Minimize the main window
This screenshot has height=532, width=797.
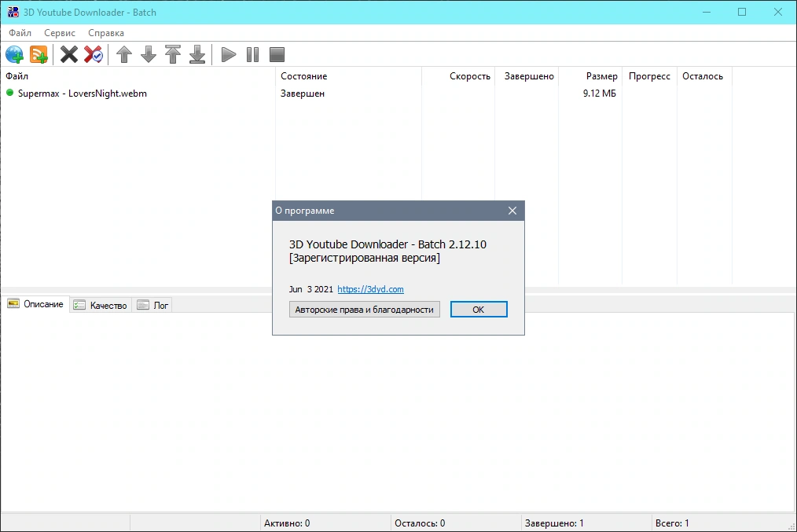point(707,13)
